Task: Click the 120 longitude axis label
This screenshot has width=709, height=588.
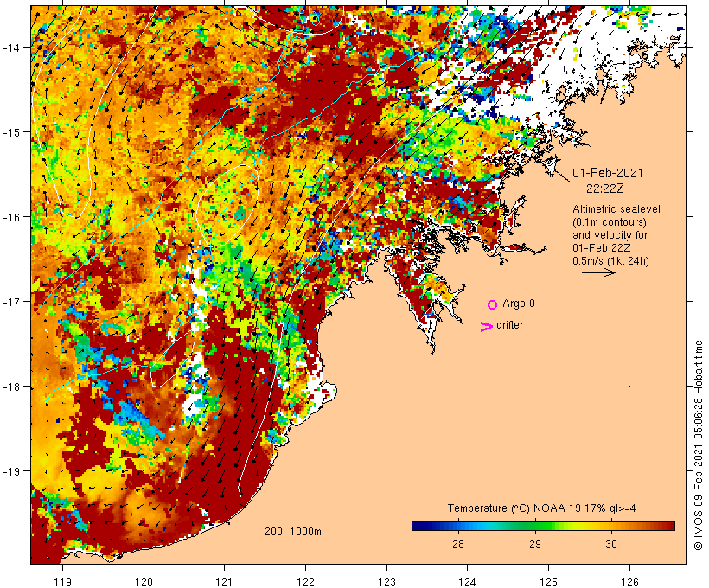Action: 144,582
